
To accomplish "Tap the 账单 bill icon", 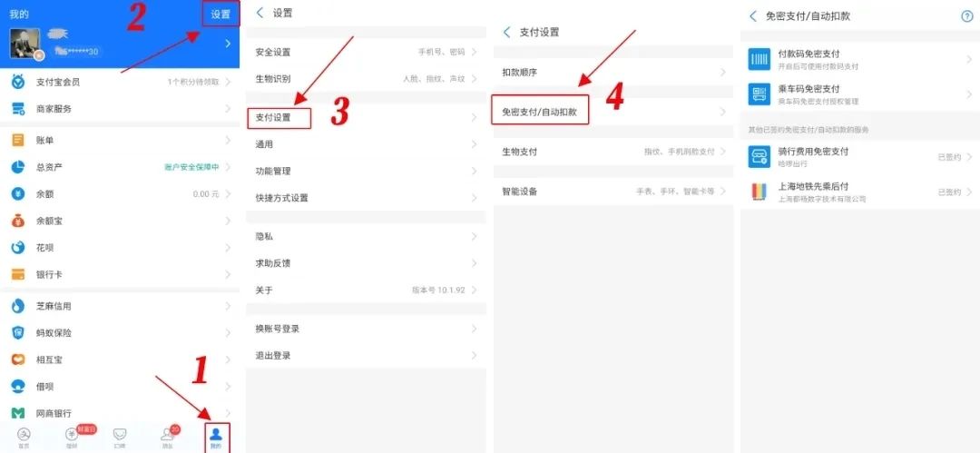I will click(x=18, y=140).
